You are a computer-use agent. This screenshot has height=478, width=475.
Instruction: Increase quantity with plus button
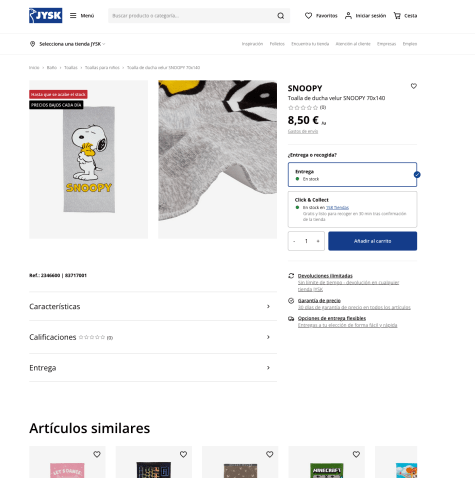coord(318,241)
